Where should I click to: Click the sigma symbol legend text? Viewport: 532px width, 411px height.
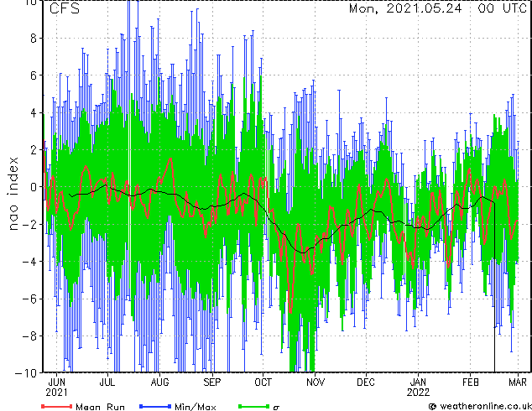click(x=276, y=407)
